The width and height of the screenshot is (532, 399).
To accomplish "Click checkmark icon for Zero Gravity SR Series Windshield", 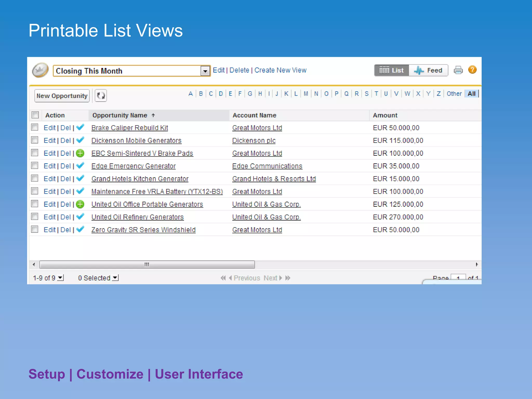I will click(80, 229).
